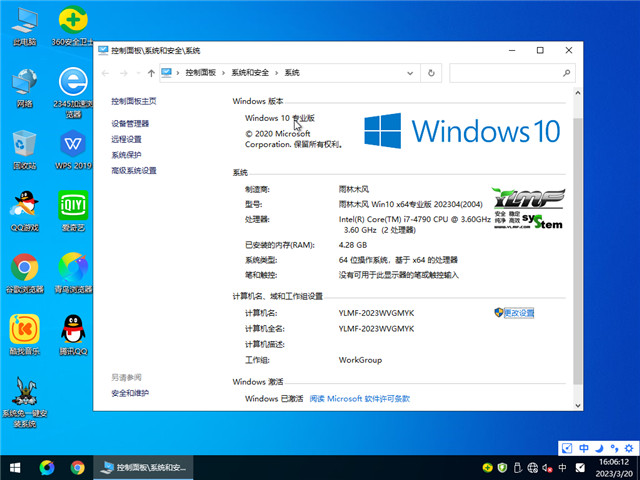Click the muted volume tray icon
This screenshot has height=480, width=640.
pos(547,468)
